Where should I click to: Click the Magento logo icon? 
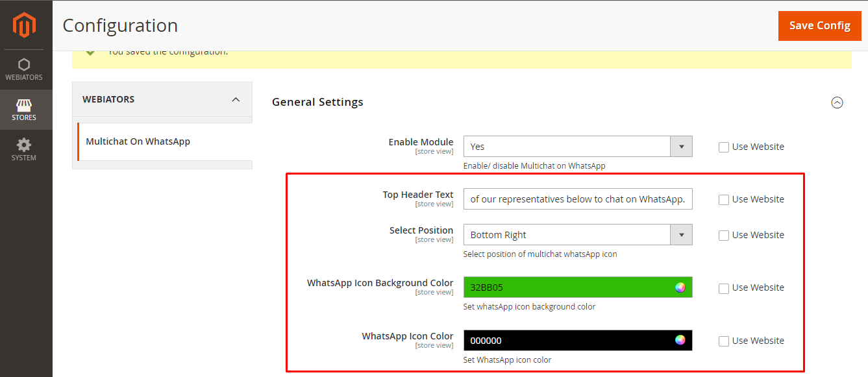click(24, 25)
